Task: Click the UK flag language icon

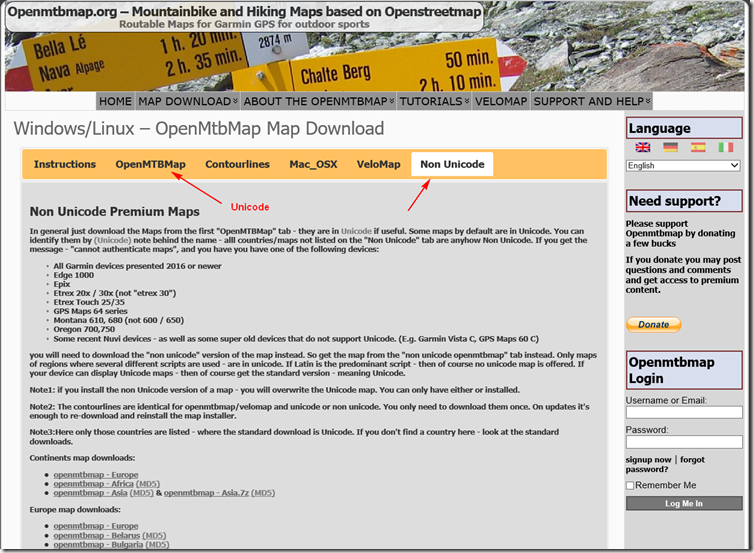Action: [642, 147]
